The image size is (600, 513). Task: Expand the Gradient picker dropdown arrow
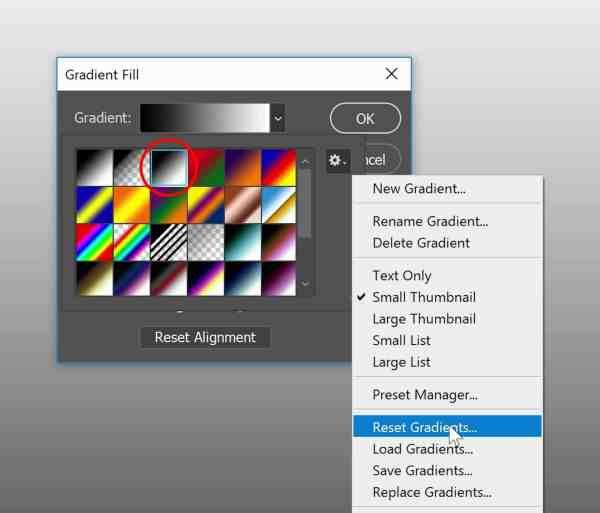(278, 118)
